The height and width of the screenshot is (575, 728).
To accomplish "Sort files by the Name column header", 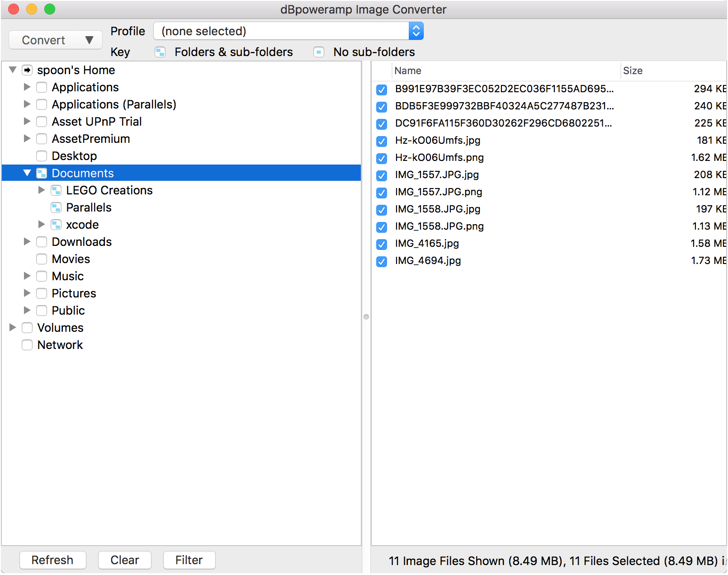I will [x=506, y=71].
